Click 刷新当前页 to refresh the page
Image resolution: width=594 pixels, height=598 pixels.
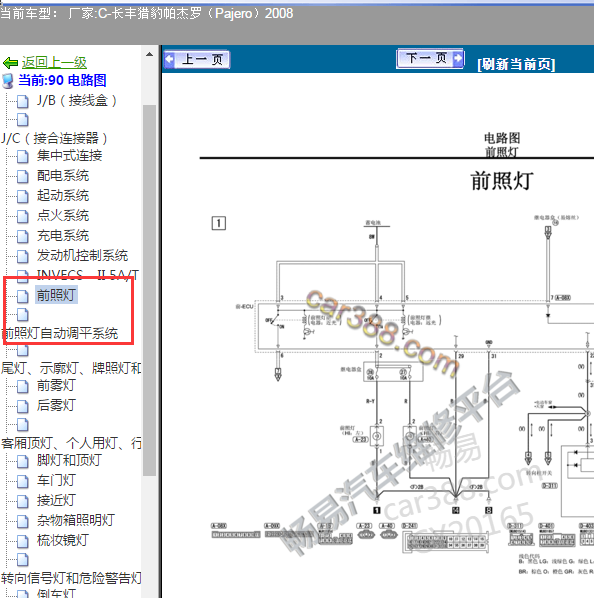516,64
